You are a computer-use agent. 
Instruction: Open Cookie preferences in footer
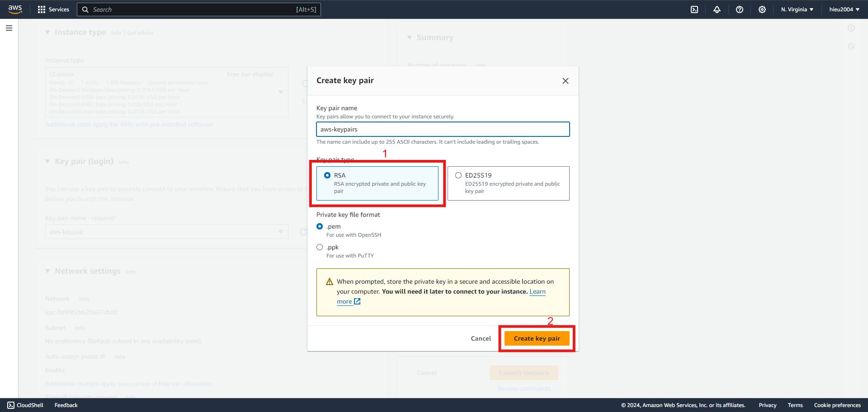[x=837, y=405]
